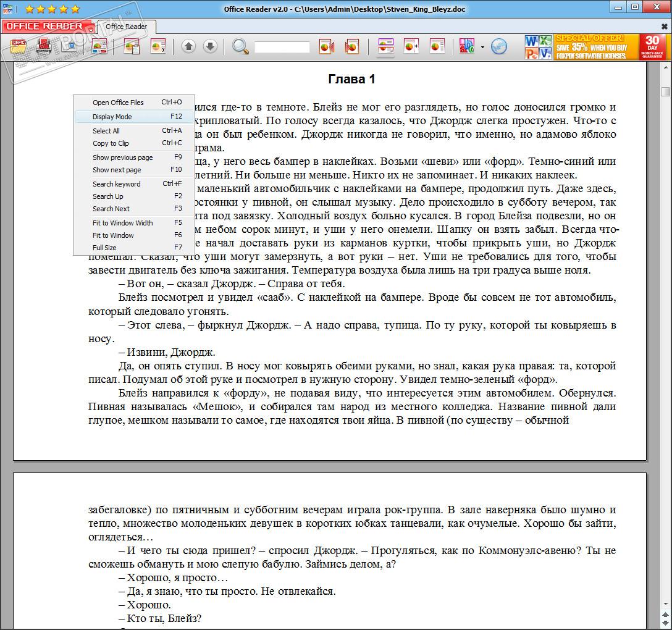The height and width of the screenshot is (630, 672).
Task: Choose Search Next in context menu
Action: 134,209
